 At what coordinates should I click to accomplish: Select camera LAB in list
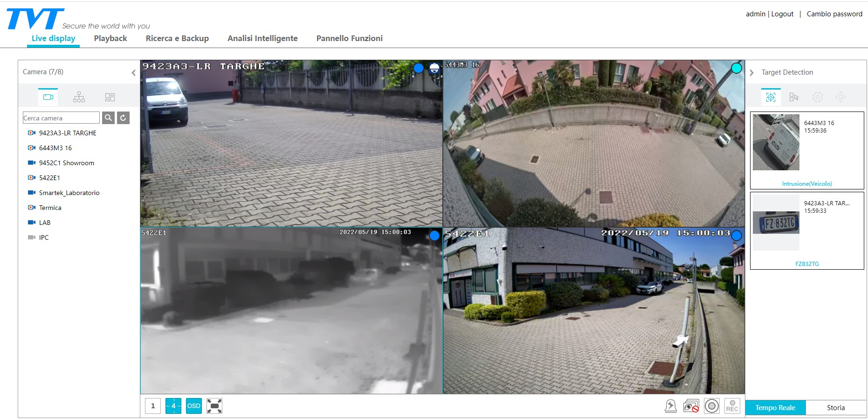point(45,223)
